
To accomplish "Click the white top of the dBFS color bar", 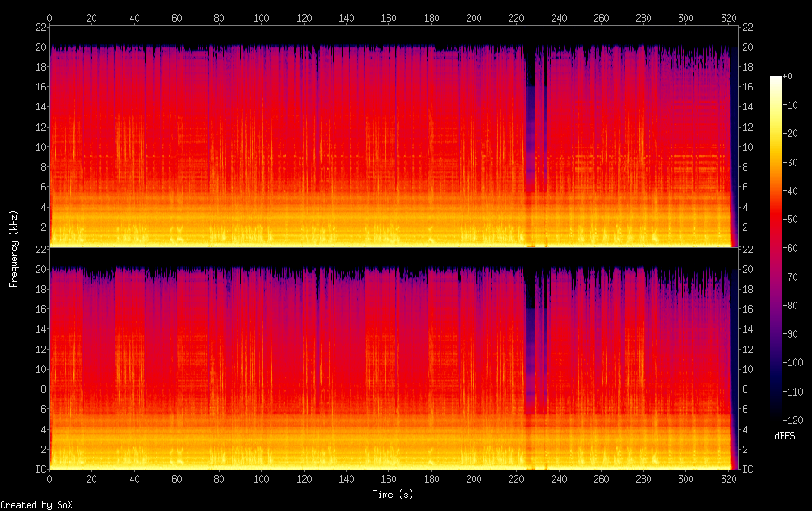I will click(x=776, y=80).
